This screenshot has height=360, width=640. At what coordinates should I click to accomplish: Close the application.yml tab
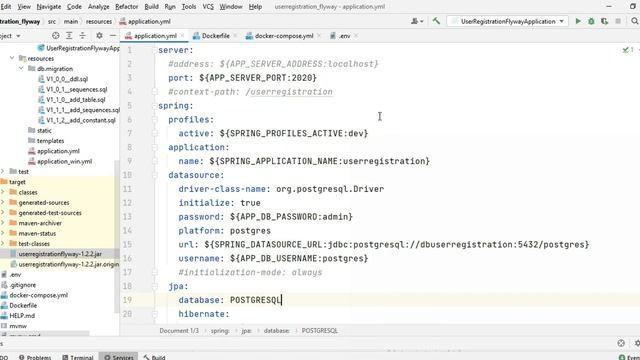[x=182, y=36]
